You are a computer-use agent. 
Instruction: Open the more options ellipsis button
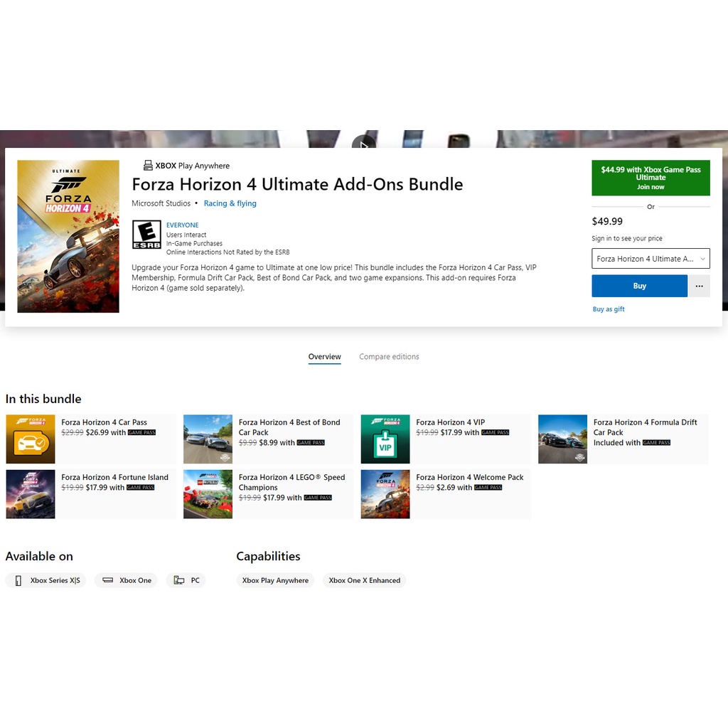pos(700,286)
